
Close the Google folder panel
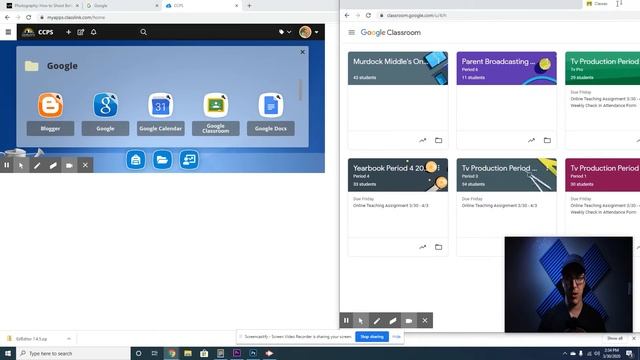pos(302,52)
